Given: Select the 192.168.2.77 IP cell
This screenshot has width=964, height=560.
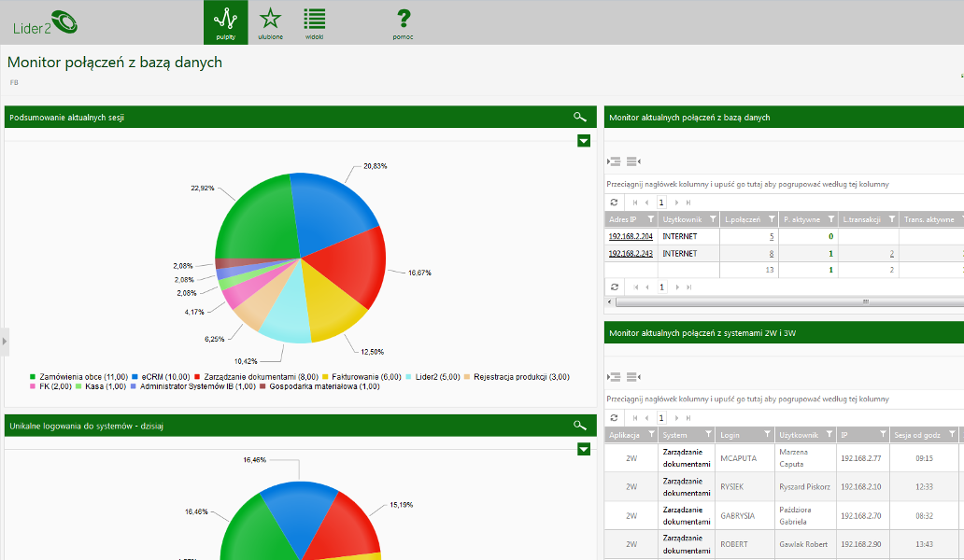Looking at the screenshot, I should (862, 458).
